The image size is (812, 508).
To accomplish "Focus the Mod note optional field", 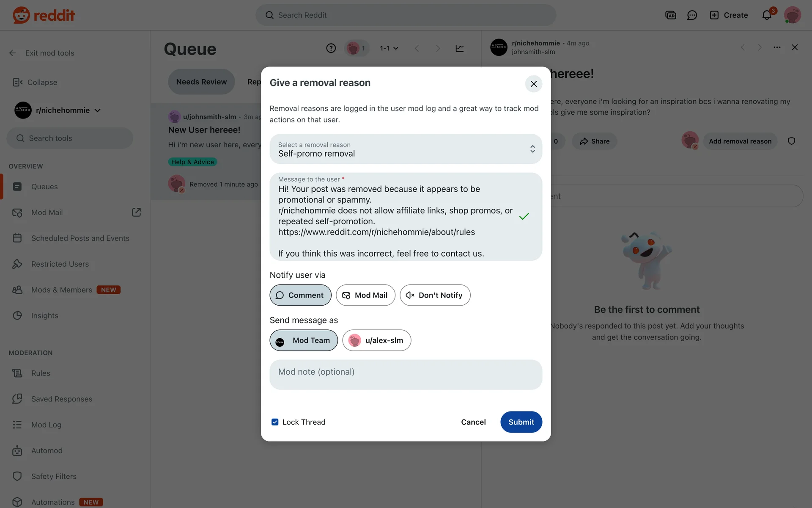I will (x=406, y=375).
